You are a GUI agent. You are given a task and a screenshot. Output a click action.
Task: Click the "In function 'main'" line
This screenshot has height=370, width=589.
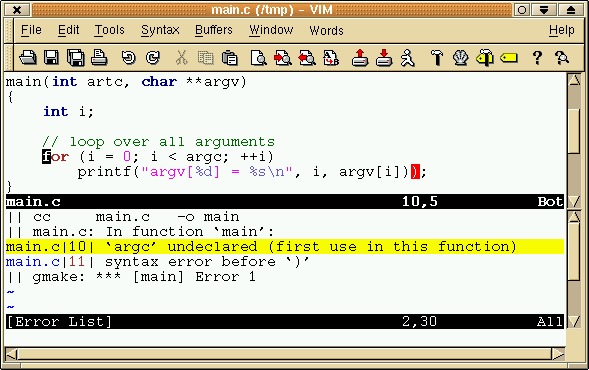[141, 232]
